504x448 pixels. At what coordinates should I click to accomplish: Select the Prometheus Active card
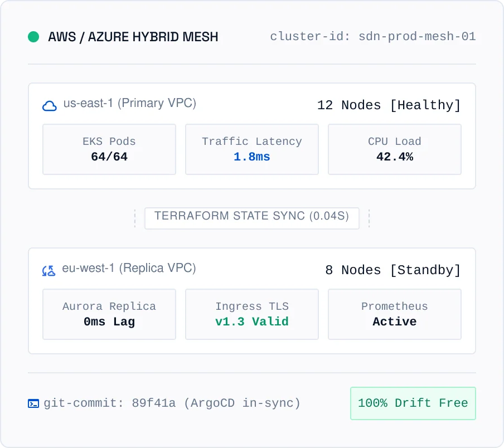coord(395,314)
